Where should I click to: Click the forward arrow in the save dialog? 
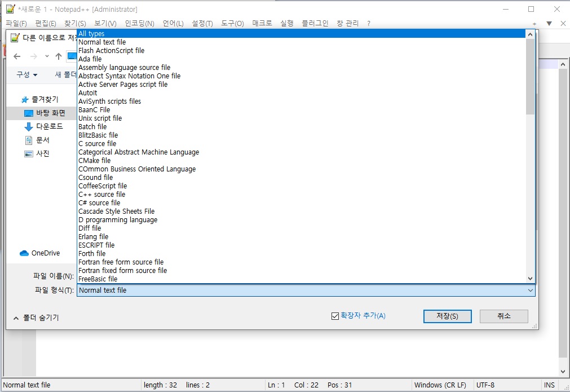pos(33,56)
